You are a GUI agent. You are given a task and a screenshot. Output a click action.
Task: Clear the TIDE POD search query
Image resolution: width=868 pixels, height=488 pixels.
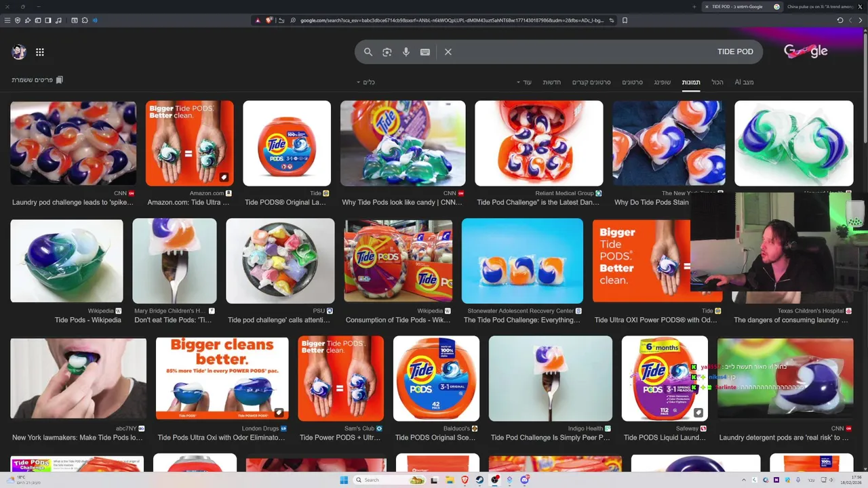pyautogui.click(x=448, y=52)
